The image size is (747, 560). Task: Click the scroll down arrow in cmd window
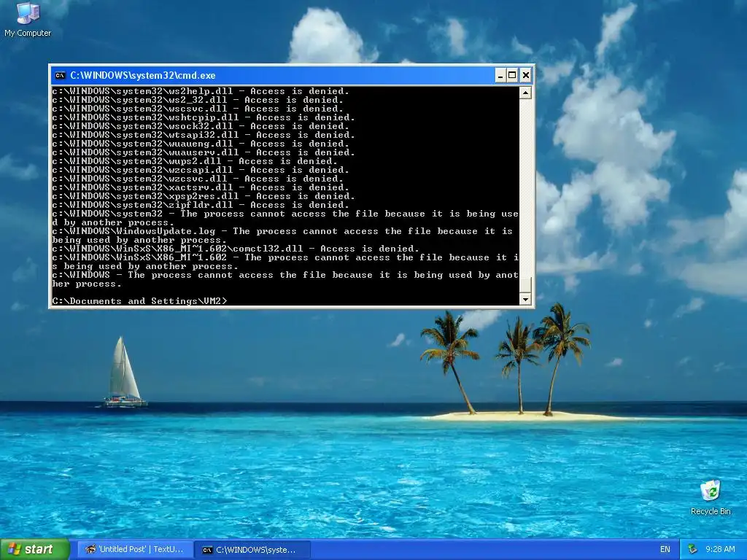pyautogui.click(x=525, y=299)
